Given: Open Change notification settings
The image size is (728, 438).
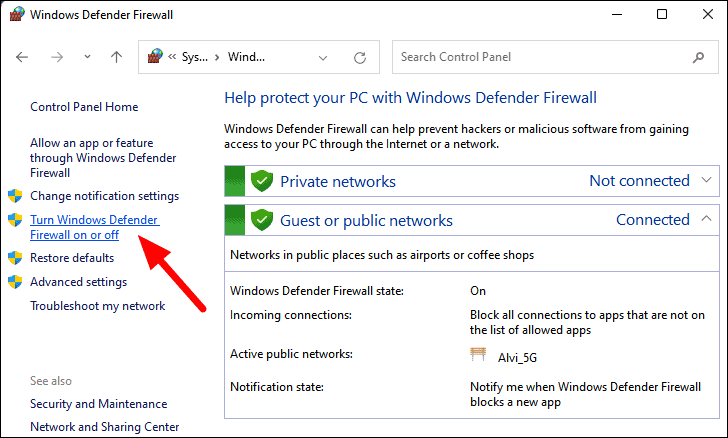Looking at the screenshot, I should (104, 196).
